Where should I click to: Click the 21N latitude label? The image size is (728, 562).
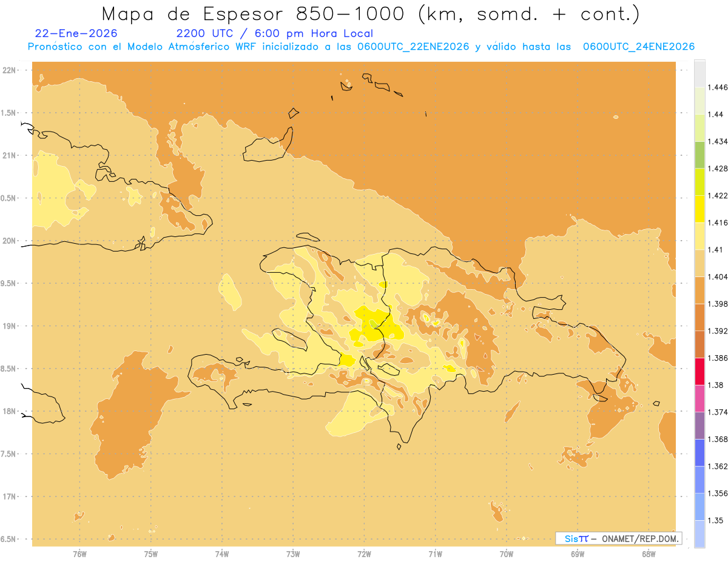tap(10, 155)
